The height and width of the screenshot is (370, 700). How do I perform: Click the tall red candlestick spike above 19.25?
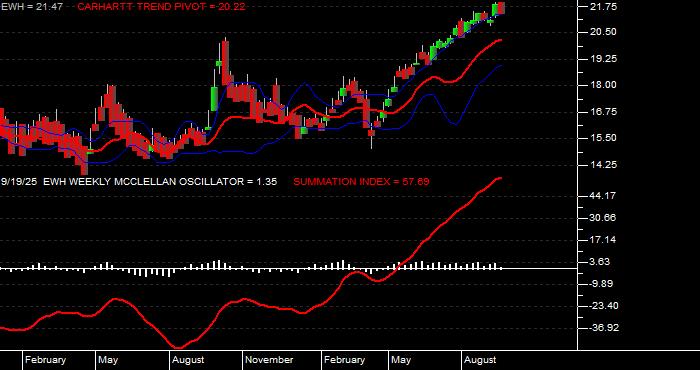click(x=225, y=60)
